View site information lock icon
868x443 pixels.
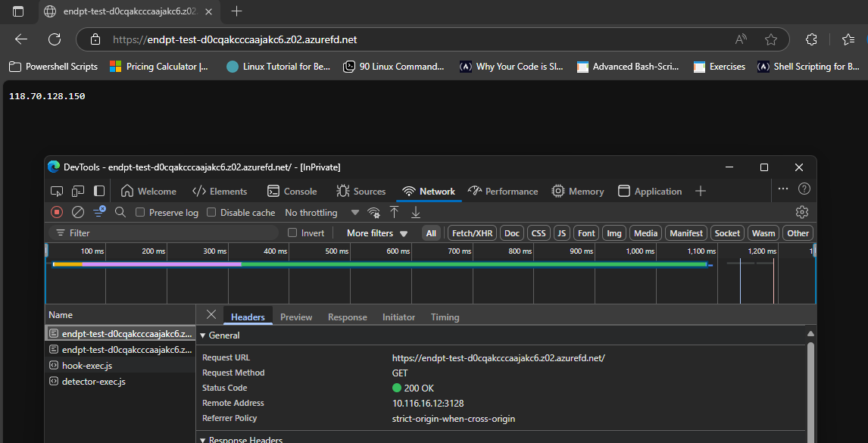[95, 39]
